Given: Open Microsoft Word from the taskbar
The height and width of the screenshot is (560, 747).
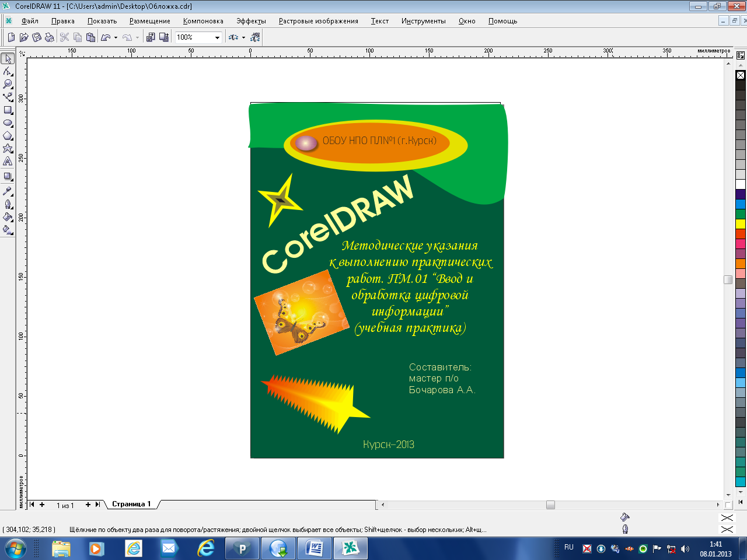Looking at the screenshot, I should 315,549.
